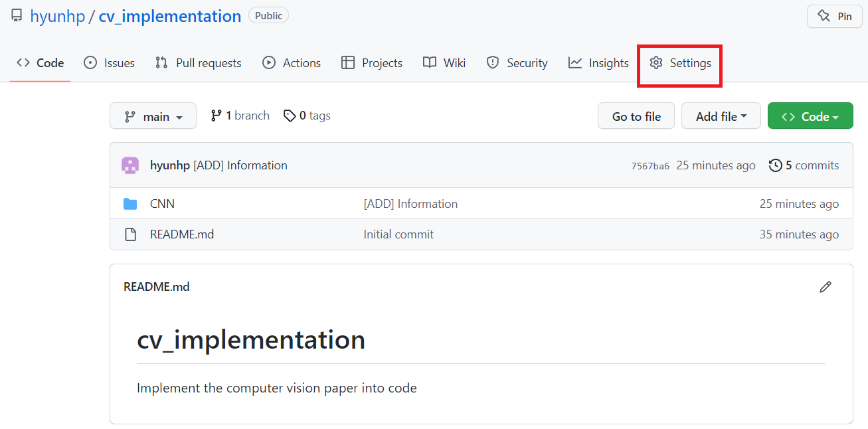Click the 35 minutes ago timestamp
The image size is (868, 429).
(x=799, y=234)
